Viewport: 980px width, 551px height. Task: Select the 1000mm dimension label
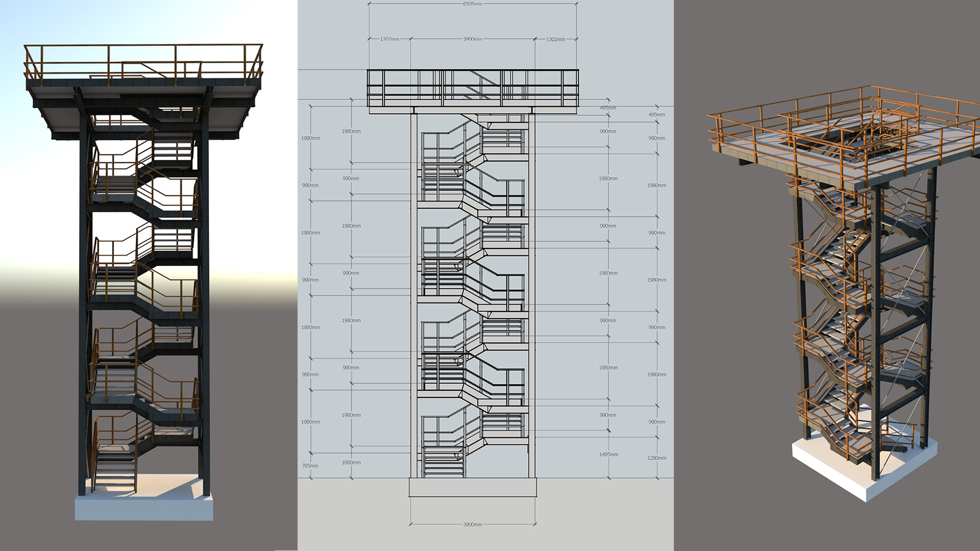point(351,463)
